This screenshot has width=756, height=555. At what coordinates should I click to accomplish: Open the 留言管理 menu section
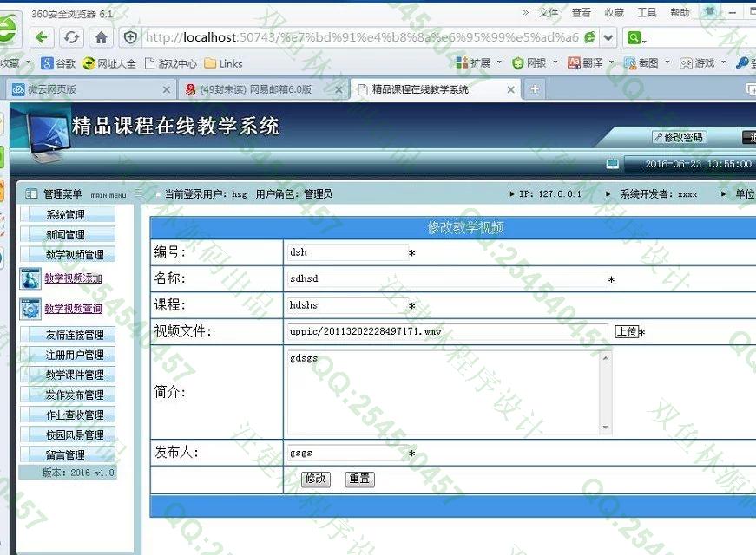(x=68, y=454)
